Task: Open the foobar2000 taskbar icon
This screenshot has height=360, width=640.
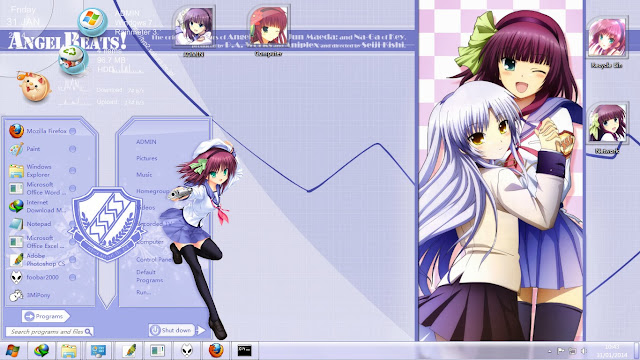Action: 187,351
